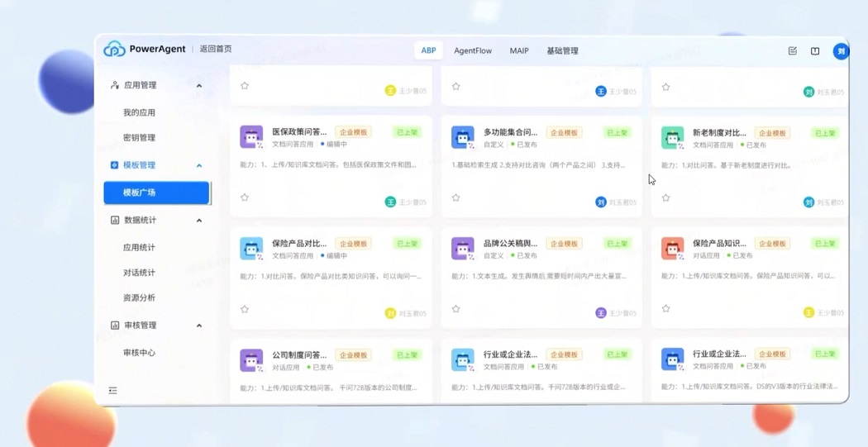Open 资源分析 in sidebar
The height and width of the screenshot is (447, 868).
[139, 297]
